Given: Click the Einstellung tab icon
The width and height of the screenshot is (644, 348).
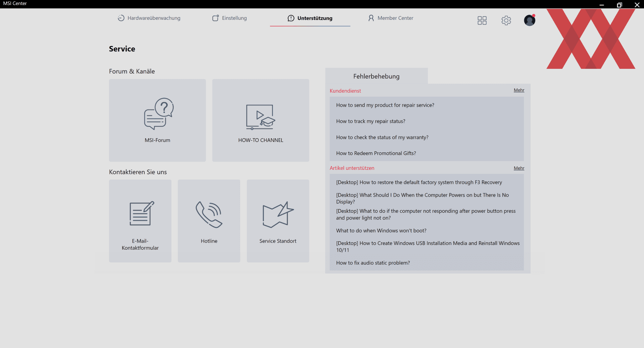Looking at the screenshot, I should point(215,18).
